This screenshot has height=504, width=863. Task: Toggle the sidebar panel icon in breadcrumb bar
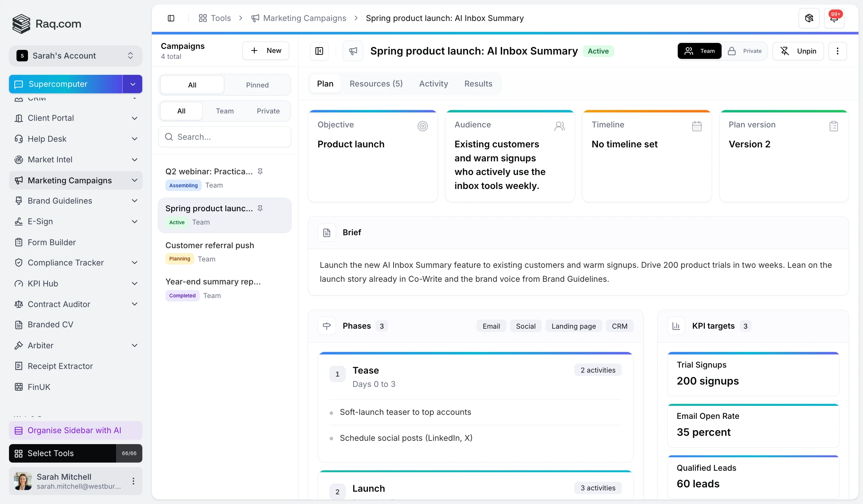tap(171, 18)
